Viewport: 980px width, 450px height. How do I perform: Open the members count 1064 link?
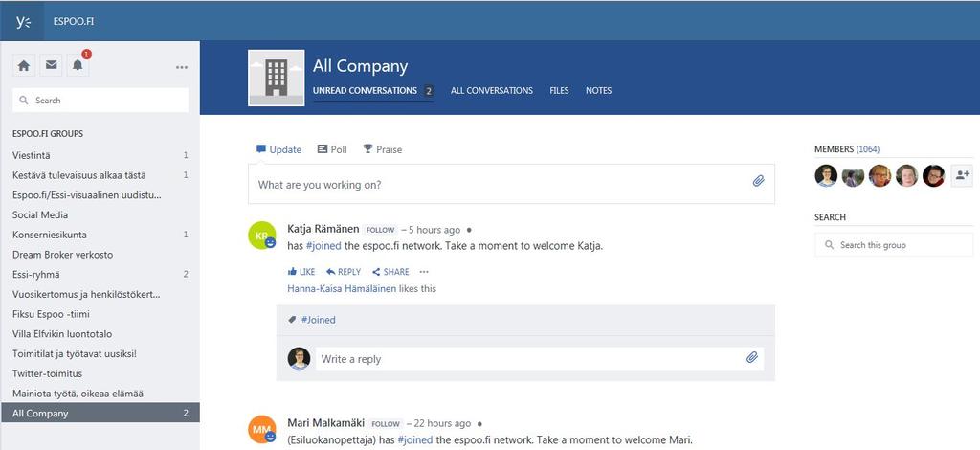867,149
